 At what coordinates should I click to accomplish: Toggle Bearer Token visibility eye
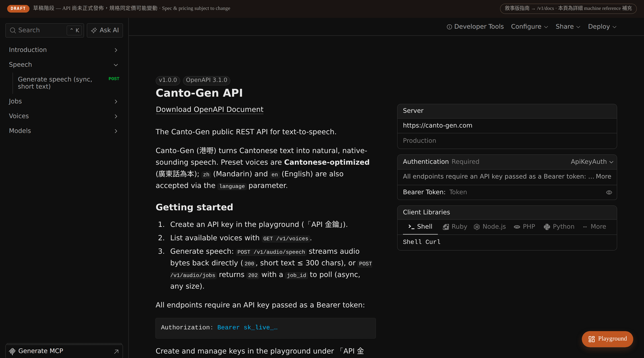click(x=609, y=192)
